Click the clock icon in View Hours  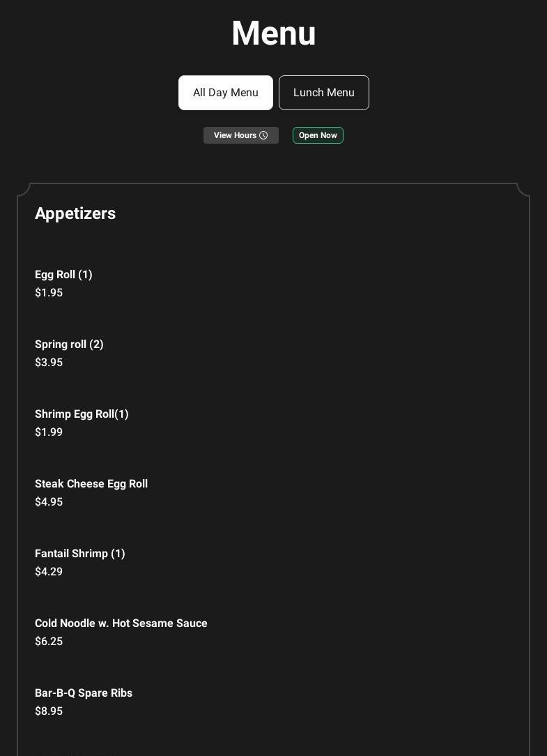pyautogui.click(x=263, y=135)
